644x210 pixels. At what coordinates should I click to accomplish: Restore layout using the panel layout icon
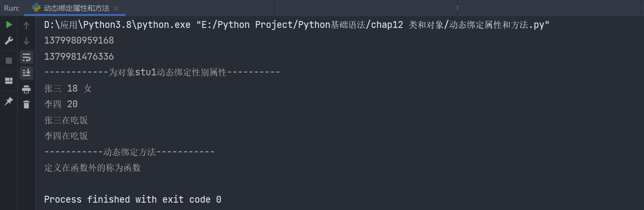pos(9,81)
